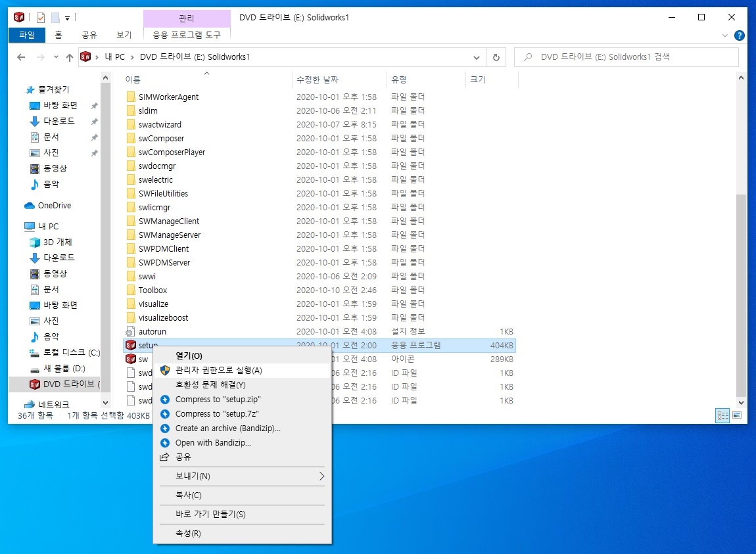Viewport: 756px width, 554px height.
Task: Switch to the 보기 ribbon tab
Action: coord(124,35)
